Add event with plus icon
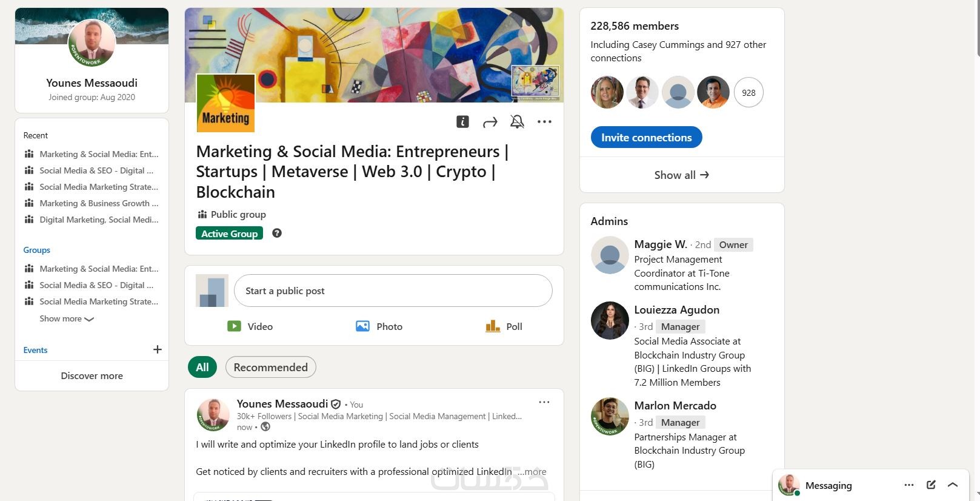This screenshot has height=501, width=980. (158, 349)
